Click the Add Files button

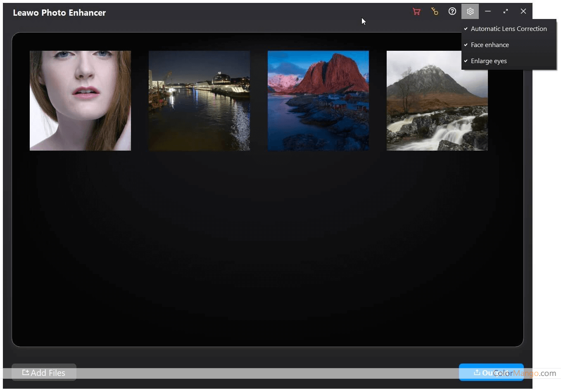(44, 373)
